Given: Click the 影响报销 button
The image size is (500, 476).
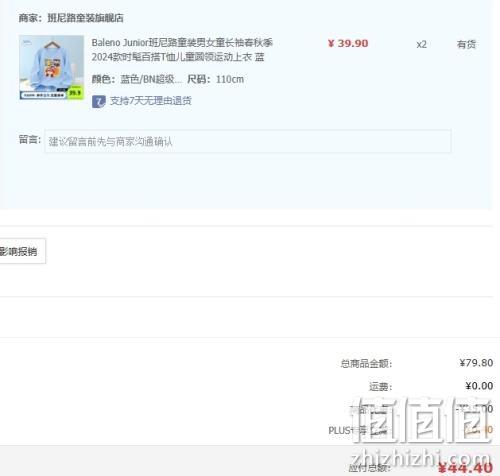Looking at the screenshot, I should point(21,251).
